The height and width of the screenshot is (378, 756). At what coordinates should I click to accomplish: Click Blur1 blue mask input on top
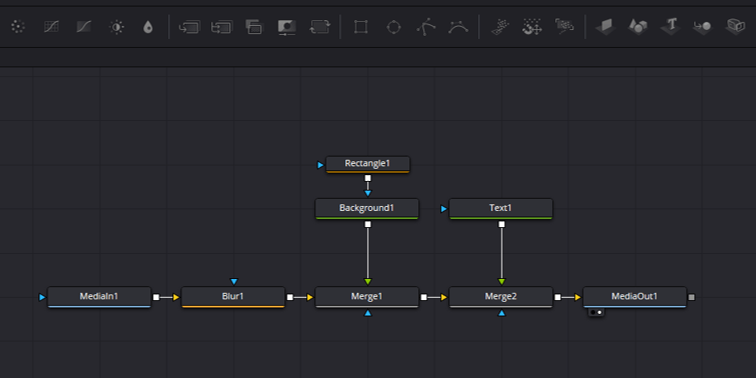234,282
